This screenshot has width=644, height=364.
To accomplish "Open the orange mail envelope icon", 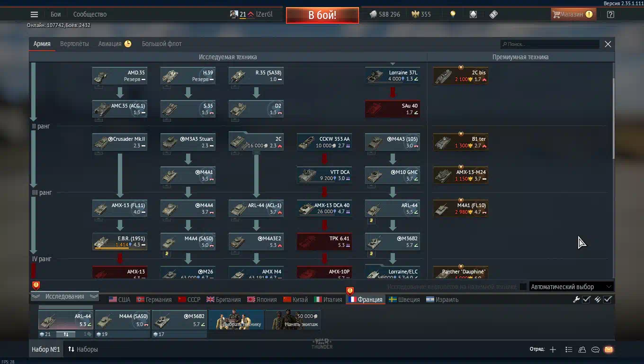I will coord(608,349).
